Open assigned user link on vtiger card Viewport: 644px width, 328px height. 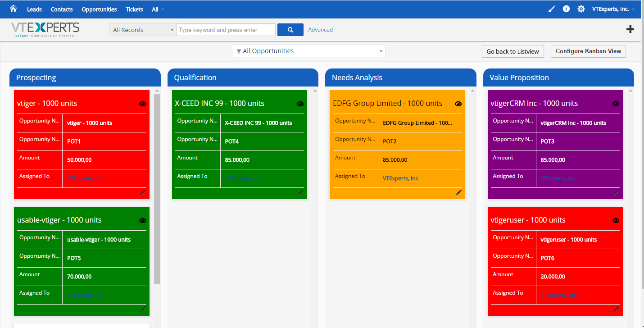pos(85,178)
